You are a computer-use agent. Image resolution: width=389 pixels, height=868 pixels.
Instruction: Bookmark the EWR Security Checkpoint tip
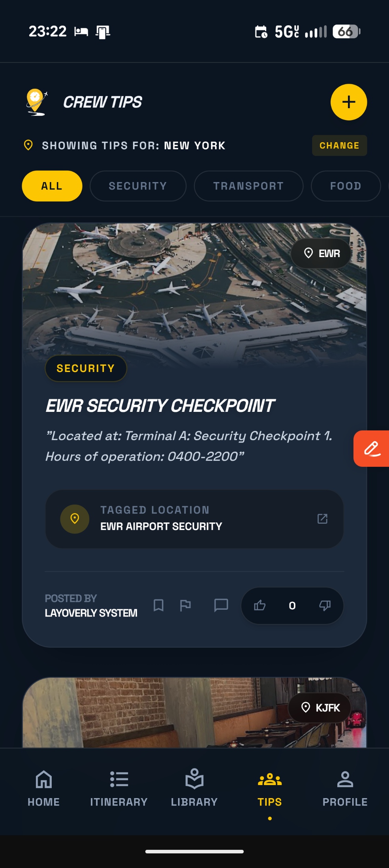[x=158, y=605]
